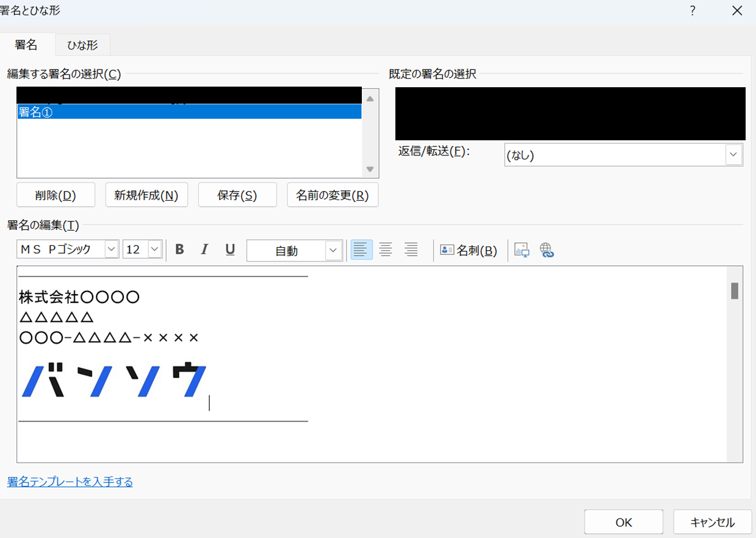Rename the signature with 名前の変更(R)
Viewport: 756px width, 538px height.
[x=333, y=195]
